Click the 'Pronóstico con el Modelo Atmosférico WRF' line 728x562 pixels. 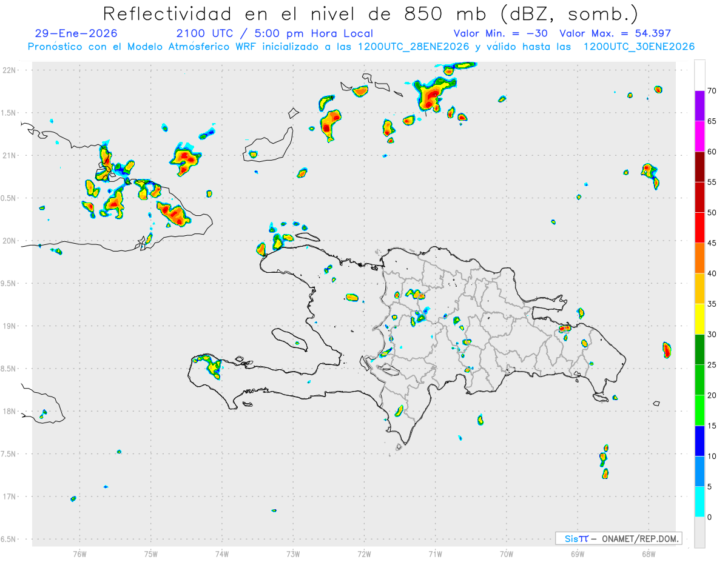(x=360, y=47)
